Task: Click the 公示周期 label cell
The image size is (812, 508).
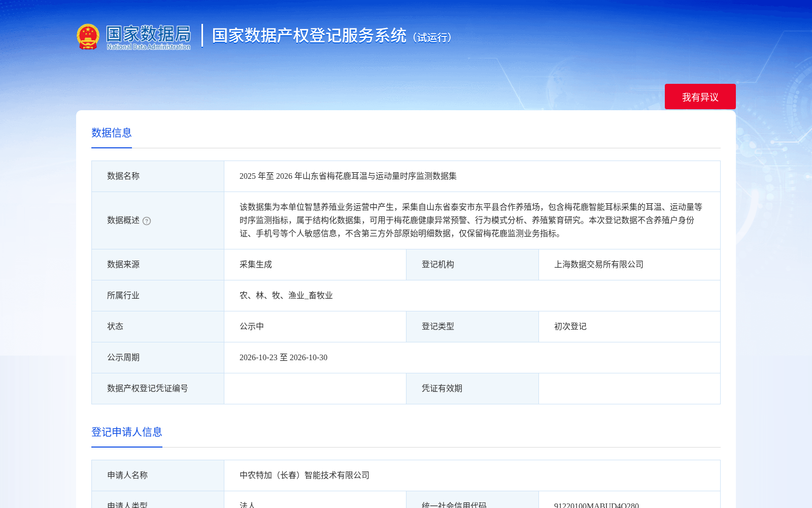Action: [x=158, y=358]
